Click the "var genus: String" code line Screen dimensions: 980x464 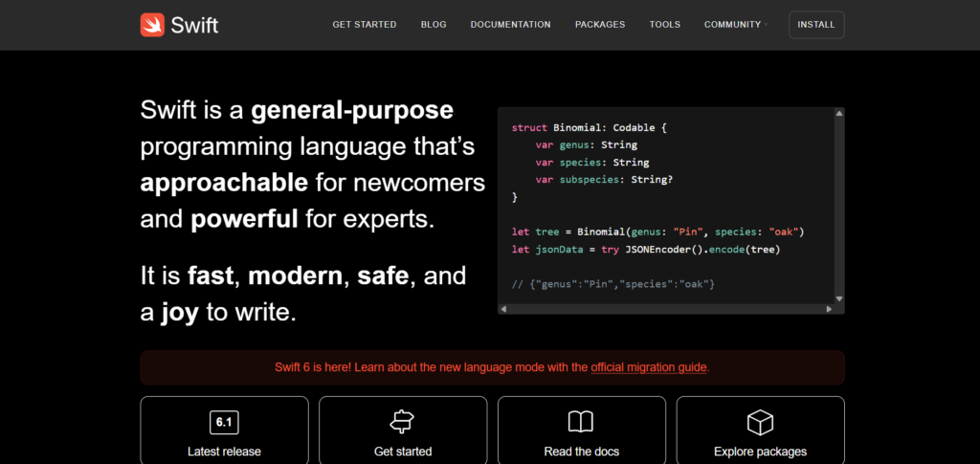(x=587, y=144)
